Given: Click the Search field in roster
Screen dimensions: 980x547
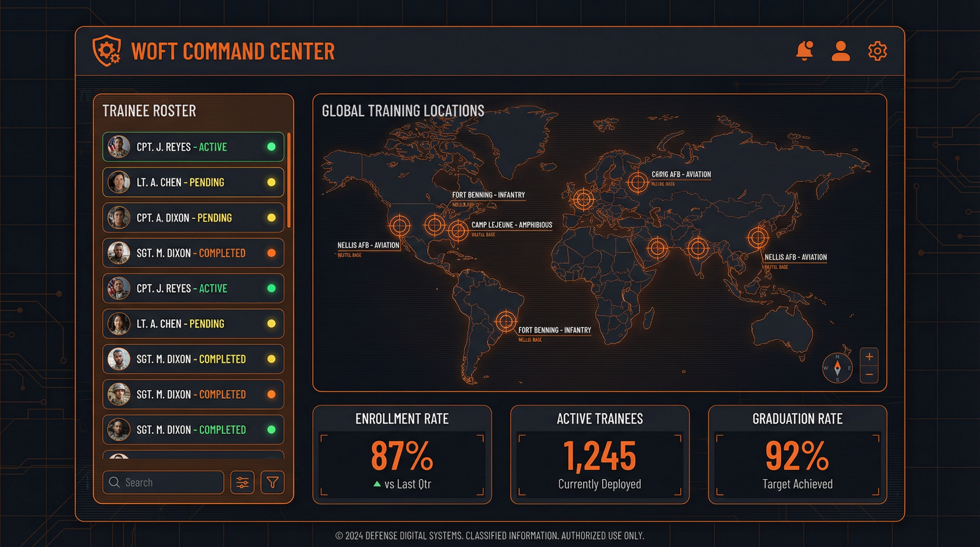Looking at the screenshot, I should 163,482.
